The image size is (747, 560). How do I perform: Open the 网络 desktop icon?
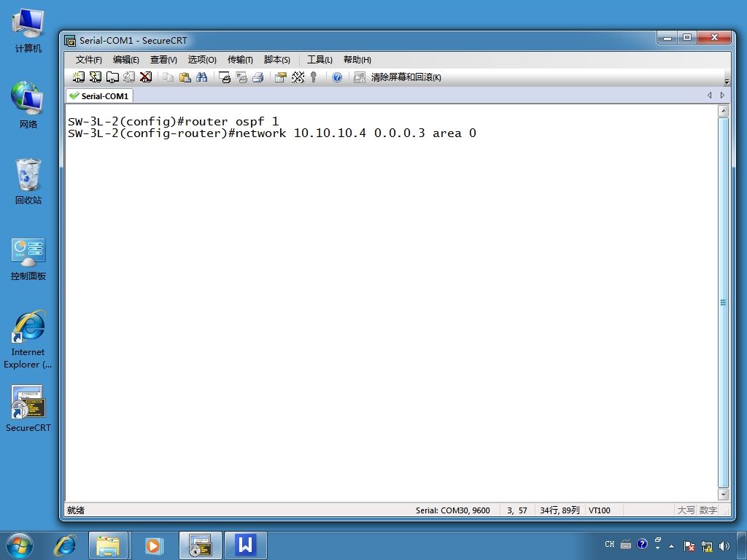(x=28, y=105)
